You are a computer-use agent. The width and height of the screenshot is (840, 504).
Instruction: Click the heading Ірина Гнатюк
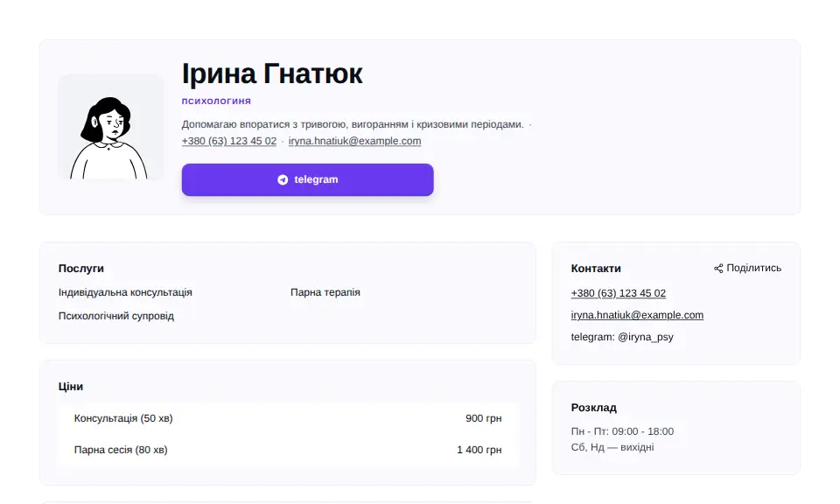click(272, 73)
